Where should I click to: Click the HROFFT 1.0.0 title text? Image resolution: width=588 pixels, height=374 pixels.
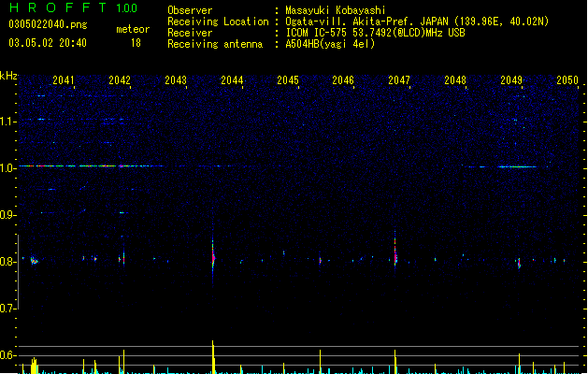[x=74, y=7]
